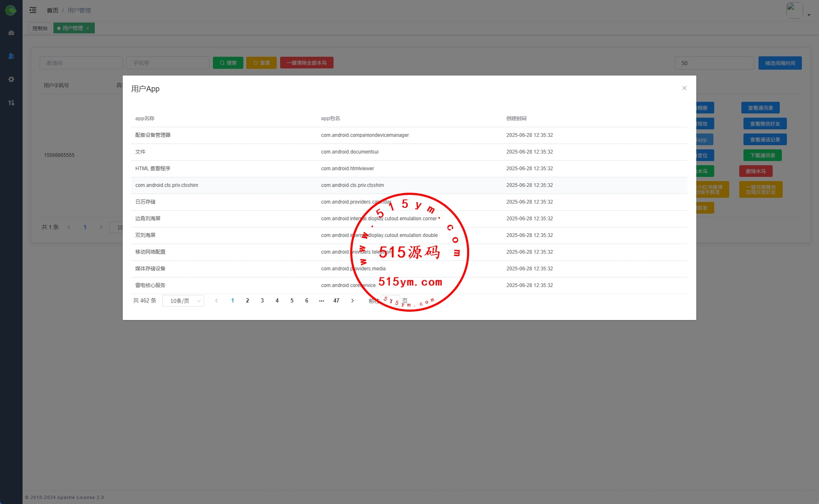Screen dimensions: 819x504
Task: Expand the 10条/页 page size dropdown
Action: click(183, 301)
